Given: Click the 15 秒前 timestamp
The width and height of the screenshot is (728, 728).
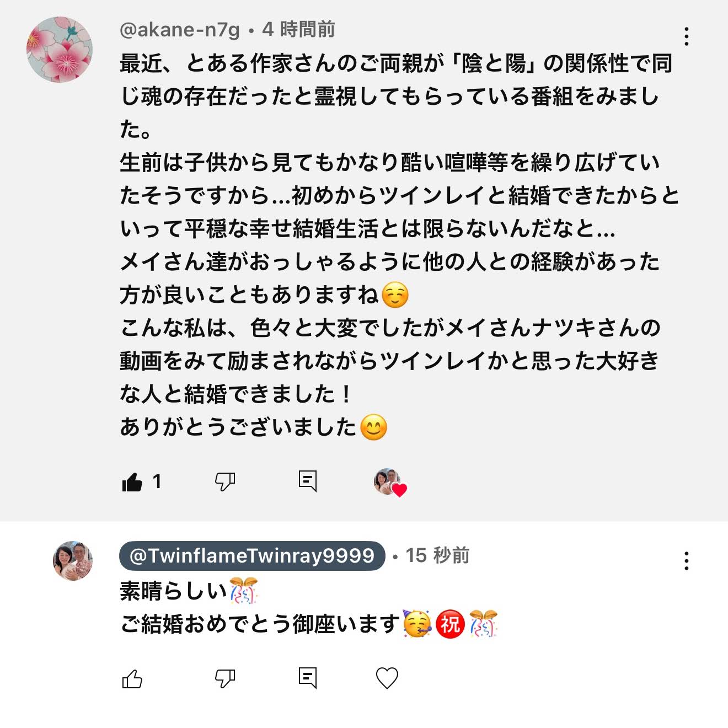Looking at the screenshot, I should (x=437, y=556).
